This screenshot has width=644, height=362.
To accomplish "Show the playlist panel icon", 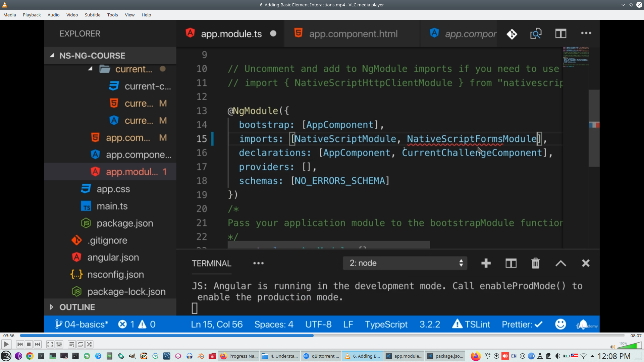I will point(71,344).
